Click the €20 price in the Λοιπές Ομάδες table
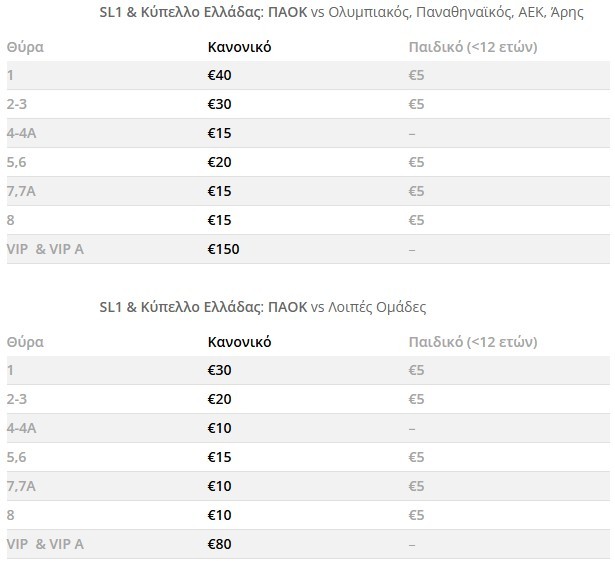615x561 pixels. point(219,399)
